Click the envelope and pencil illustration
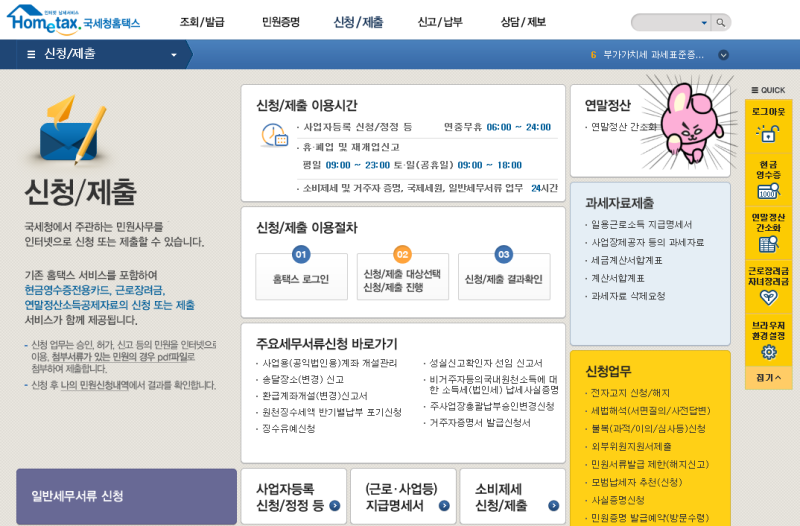 point(72,130)
